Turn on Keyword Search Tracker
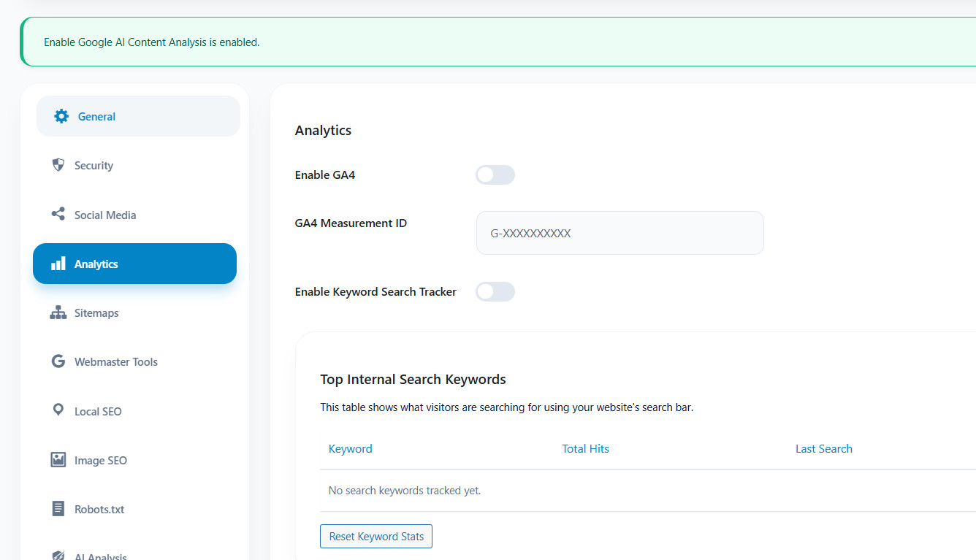 click(x=495, y=291)
